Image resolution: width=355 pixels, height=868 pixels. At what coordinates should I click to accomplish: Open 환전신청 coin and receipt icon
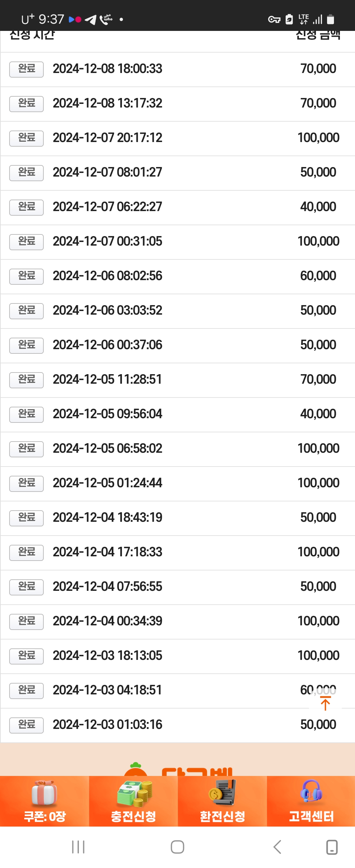click(x=222, y=793)
